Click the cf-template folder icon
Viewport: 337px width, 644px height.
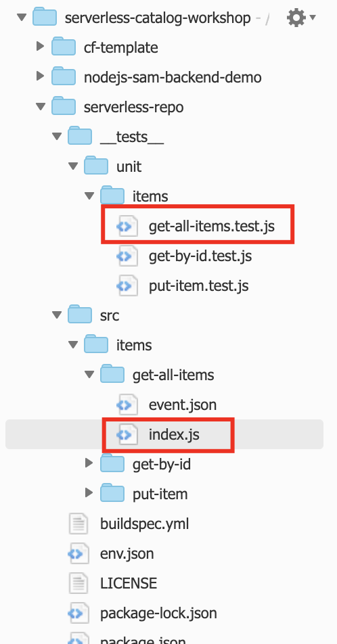[x=64, y=47]
